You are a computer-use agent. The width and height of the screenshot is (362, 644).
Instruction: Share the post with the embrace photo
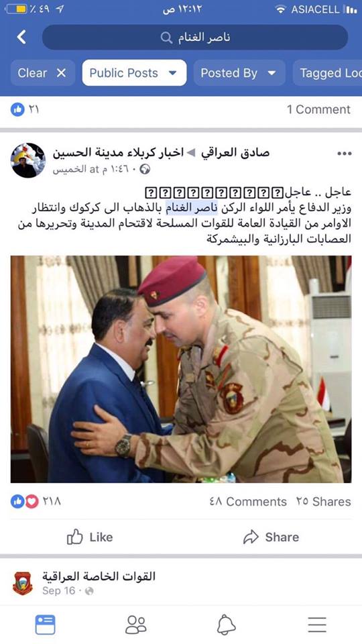(x=271, y=537)
